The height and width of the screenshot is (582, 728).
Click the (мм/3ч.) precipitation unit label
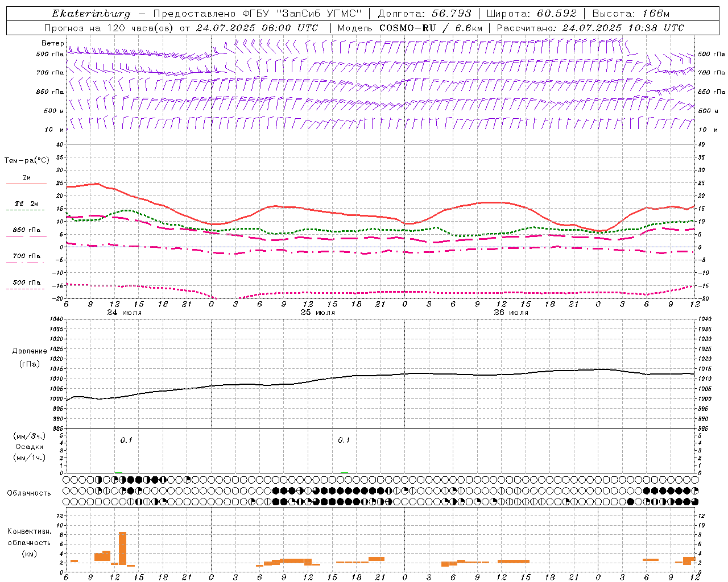[x=30, y=436]
